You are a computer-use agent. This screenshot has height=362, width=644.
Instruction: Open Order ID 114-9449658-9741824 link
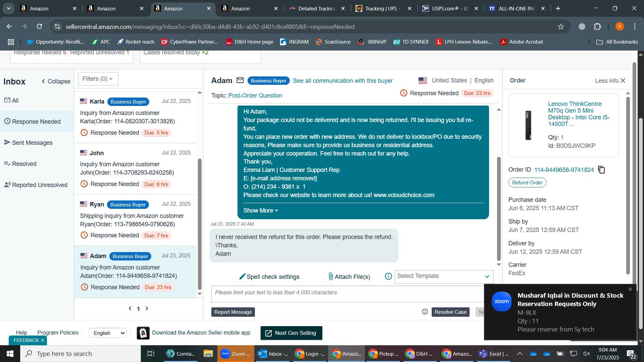point(564,170)
